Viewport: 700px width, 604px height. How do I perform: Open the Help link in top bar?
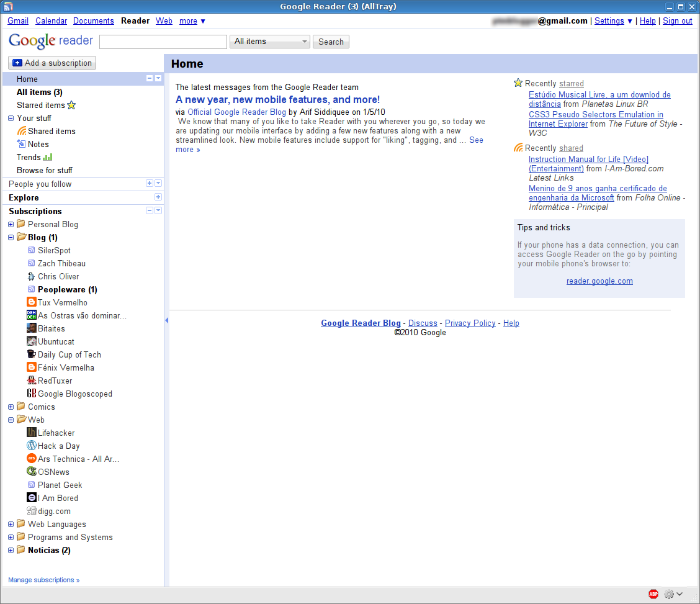(647, 21)
